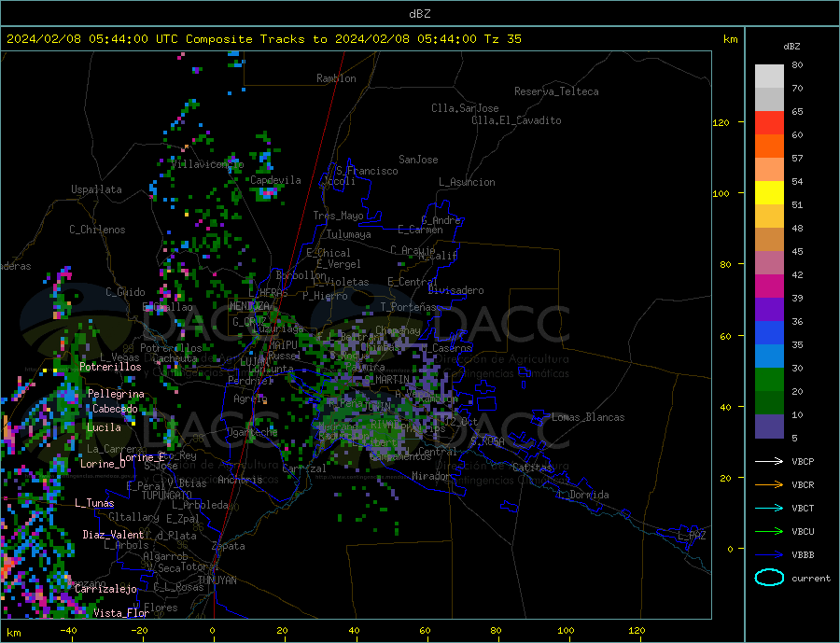Image resolution: width=840 pixels, height=643 pixels.
Task: Click the composite tracks timestamp header
Action: click(264, 39)
